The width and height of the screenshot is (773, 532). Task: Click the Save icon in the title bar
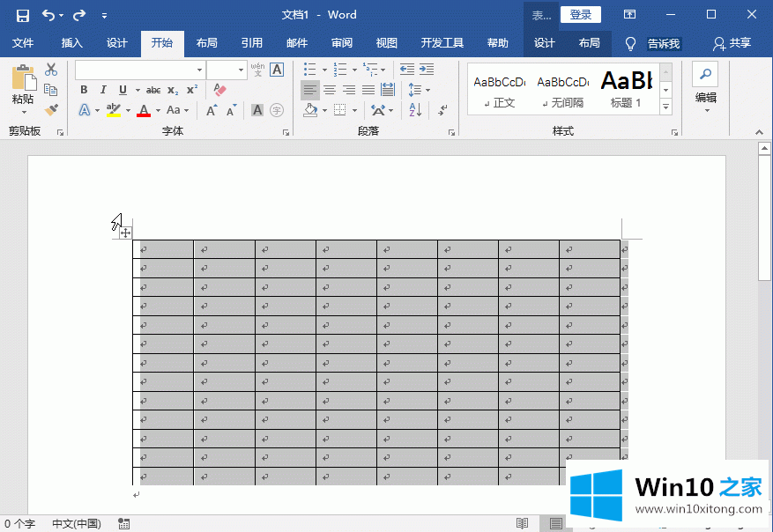pyautogui.click(x=23, y=15)
